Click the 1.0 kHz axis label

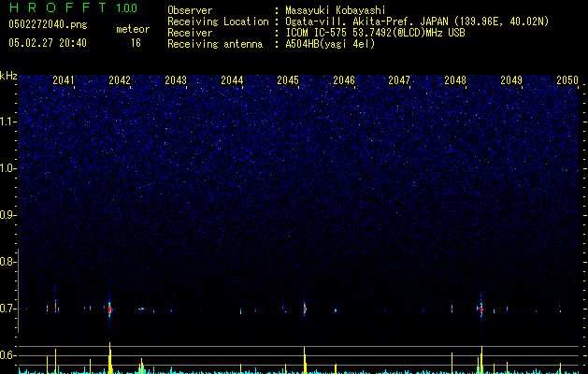[7, 168]
